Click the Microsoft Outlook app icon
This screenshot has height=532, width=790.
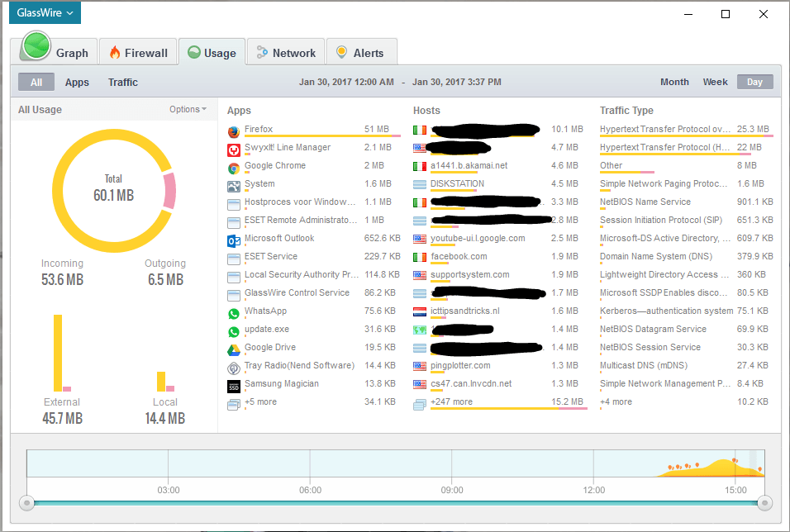233,241
